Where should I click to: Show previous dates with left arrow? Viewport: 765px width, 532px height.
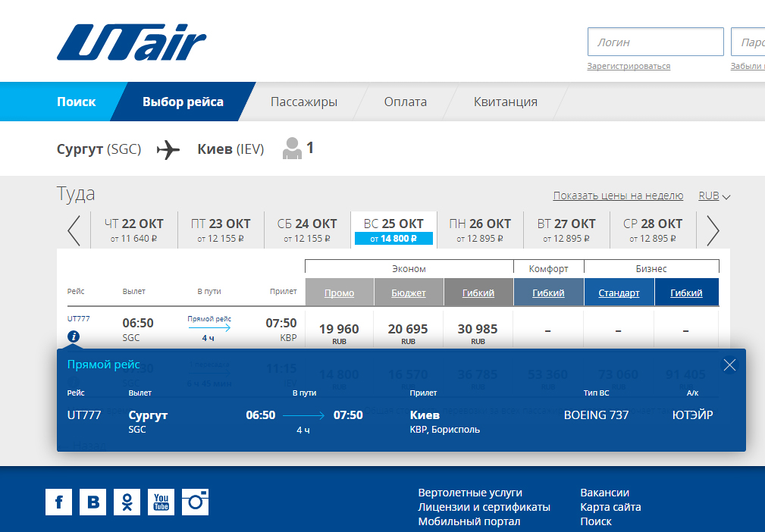[74, 230]
